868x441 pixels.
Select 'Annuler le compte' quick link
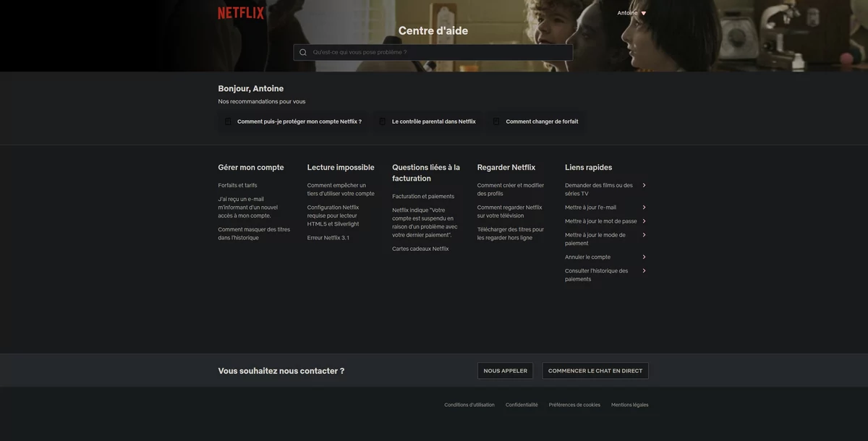pos(587,257)
